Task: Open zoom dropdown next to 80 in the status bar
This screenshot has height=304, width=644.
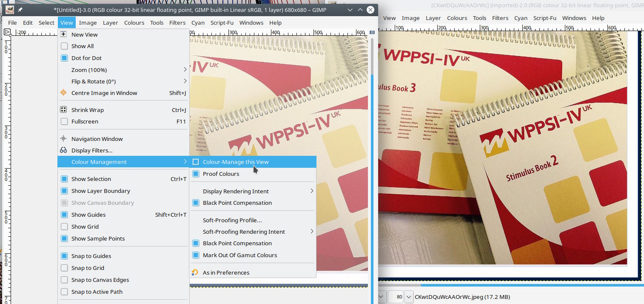Action: point(408,297)
